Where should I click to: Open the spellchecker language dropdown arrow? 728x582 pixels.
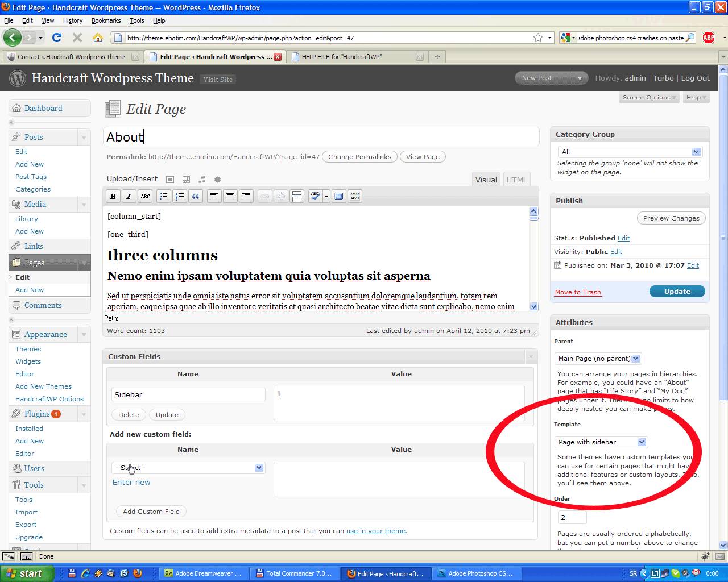coord(326,196)
